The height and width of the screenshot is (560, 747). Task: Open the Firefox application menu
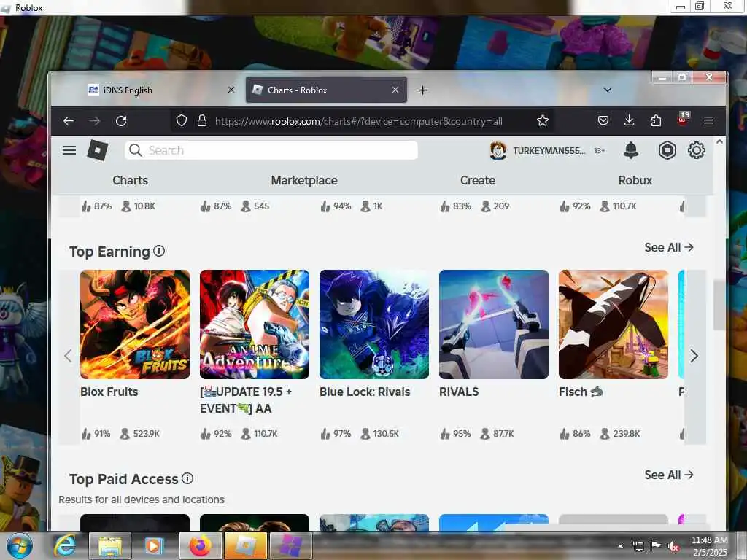pos(708,121)
